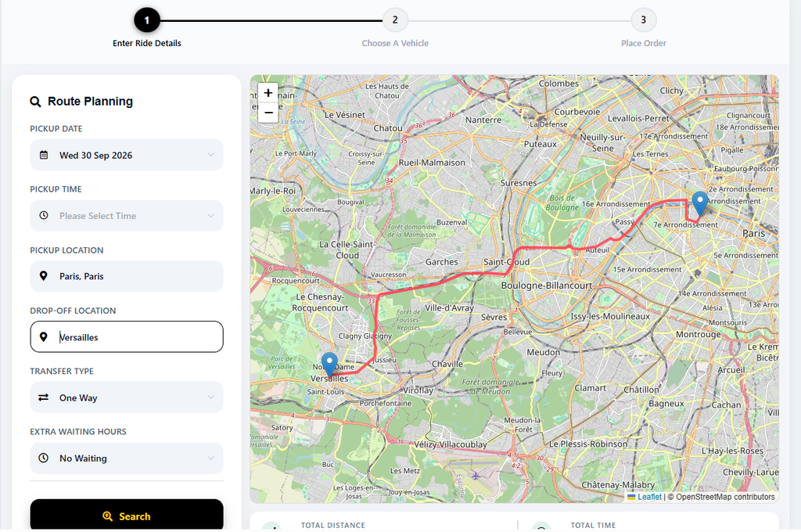Click Meudon label on the map

544,353
